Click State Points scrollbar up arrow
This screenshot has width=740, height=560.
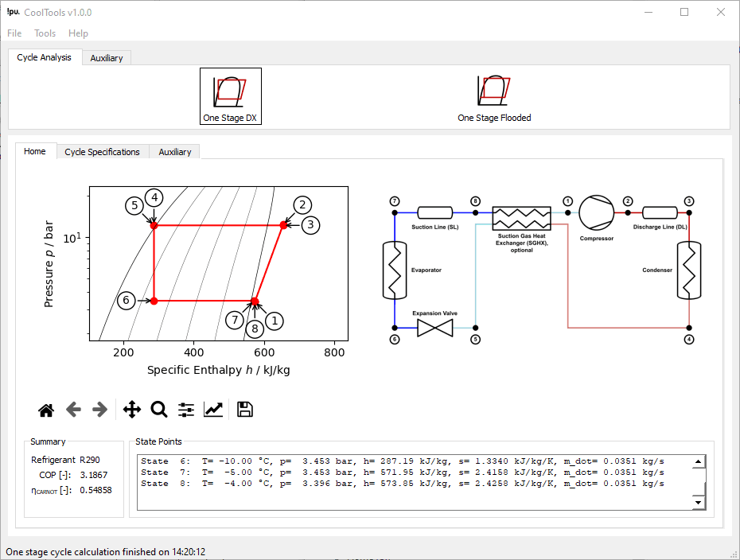[x=698, y=461]
